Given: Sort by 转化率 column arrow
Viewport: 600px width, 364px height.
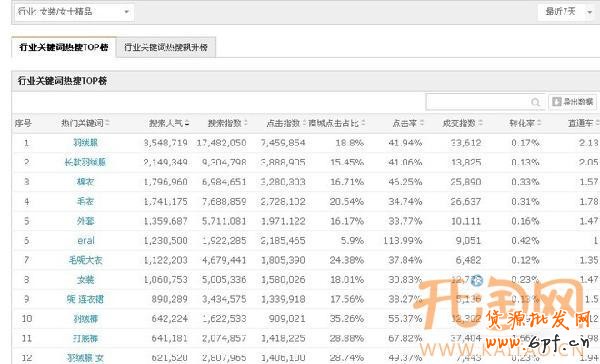Looking at the screenshot, I should (539, 123).
